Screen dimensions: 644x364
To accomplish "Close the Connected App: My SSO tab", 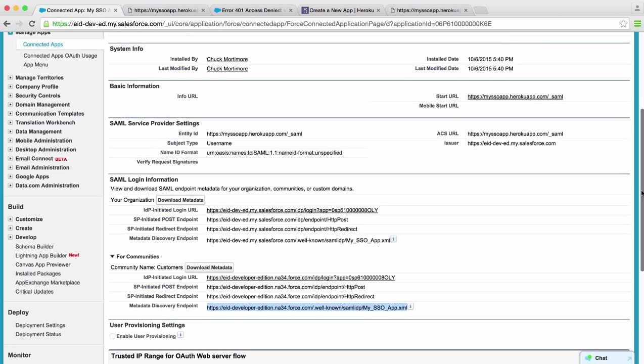I will [x=116, y=10].
